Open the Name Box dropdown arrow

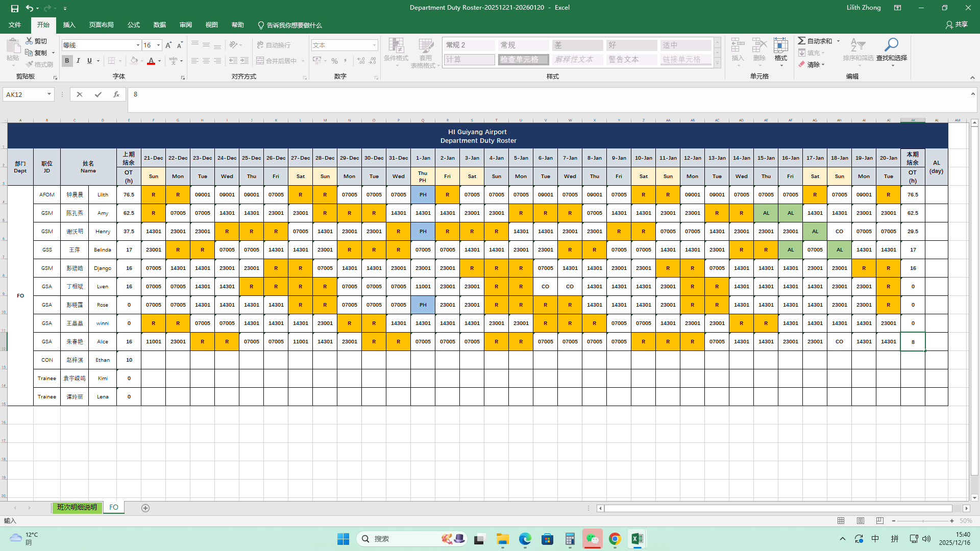point(49,94)
